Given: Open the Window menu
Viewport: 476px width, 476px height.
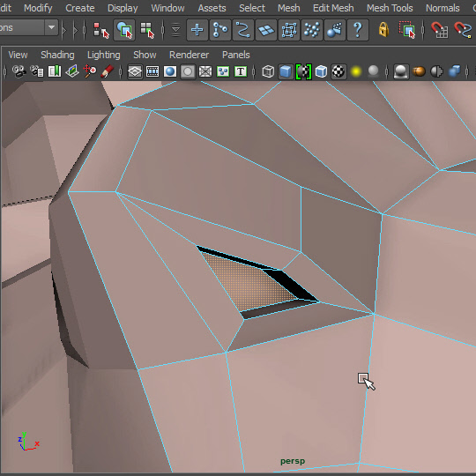Looking at the screenshot, I should click(167, 8).
